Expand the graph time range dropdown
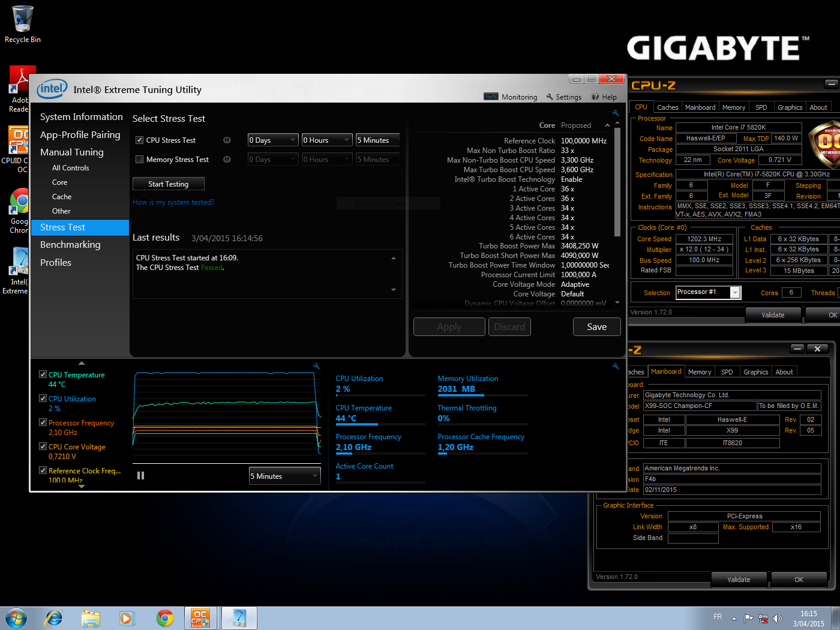 (284, 476)
